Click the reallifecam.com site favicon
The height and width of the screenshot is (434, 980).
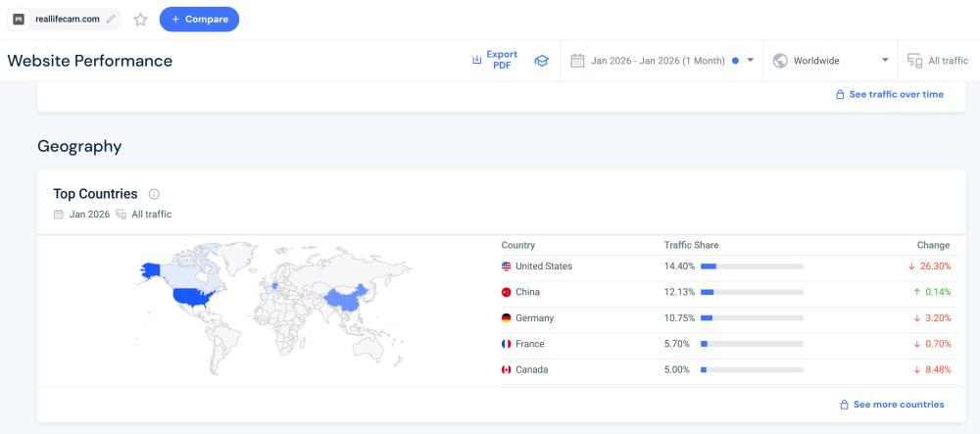coord(19,19)
